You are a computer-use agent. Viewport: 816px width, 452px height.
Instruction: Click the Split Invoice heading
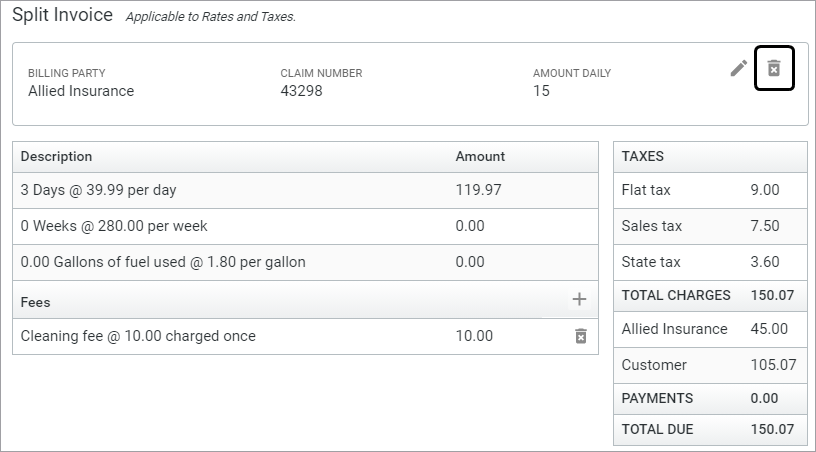click(x=62, y=16)
